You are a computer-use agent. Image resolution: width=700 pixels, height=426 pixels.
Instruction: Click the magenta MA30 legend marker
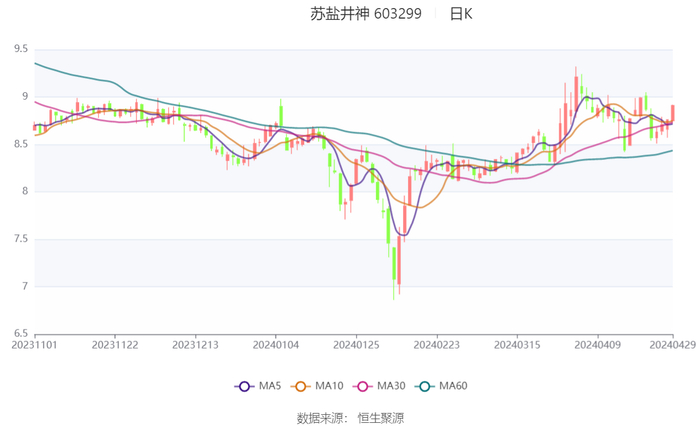[363, 387]
